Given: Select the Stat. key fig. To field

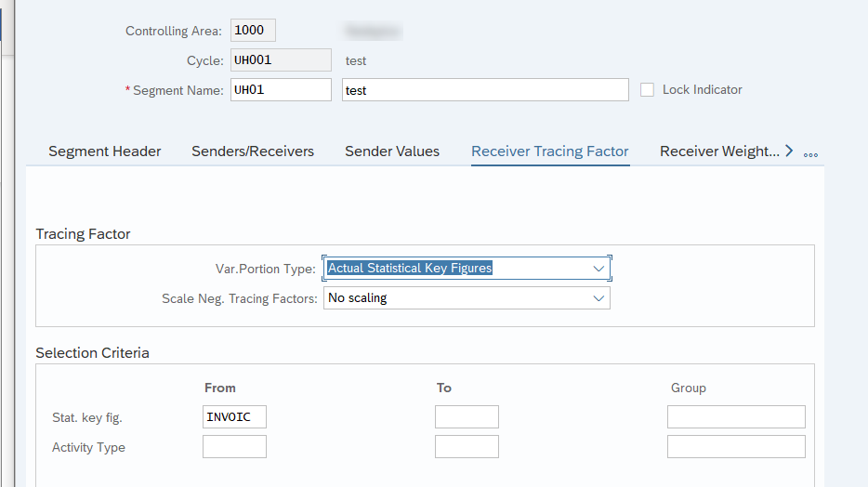Looking at the screenshot, I should (467, 417).
